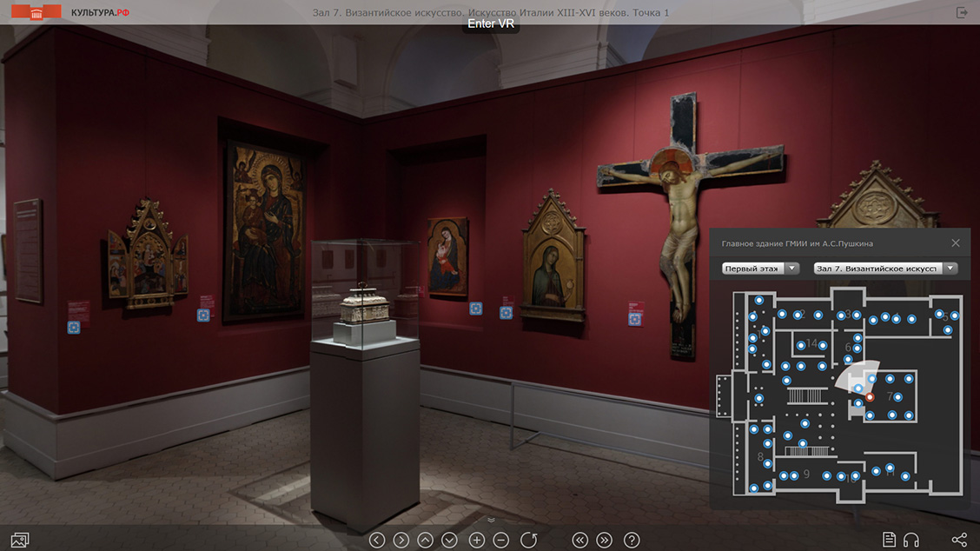Rotate view left with the left arrow
980x551 pixels.
[377, 540]
